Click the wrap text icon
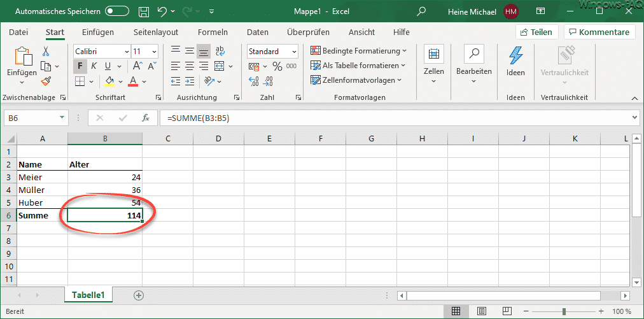The width and height of the screenshot is (644, 319). [x=220, y=51]
